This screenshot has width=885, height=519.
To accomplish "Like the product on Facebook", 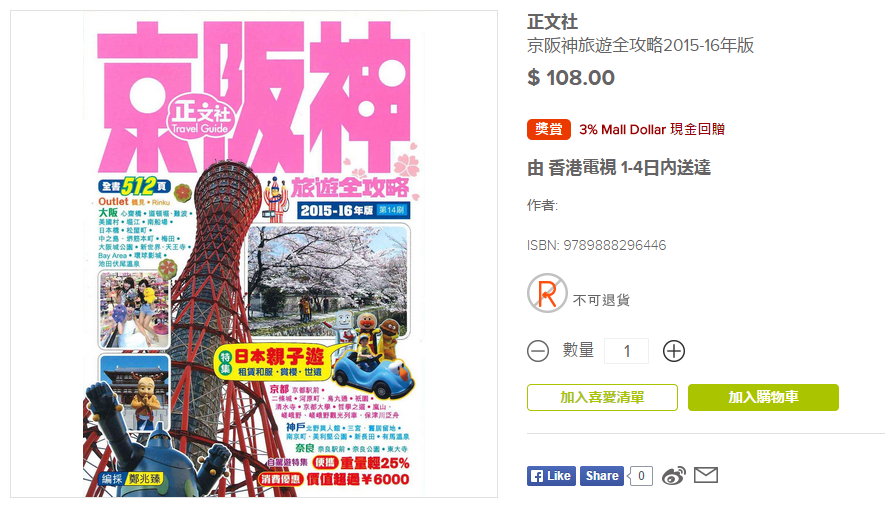I will (551, 476).
